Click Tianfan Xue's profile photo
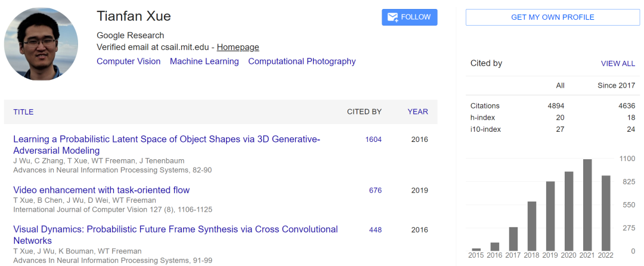644x266 pixels. click(41, 44)
